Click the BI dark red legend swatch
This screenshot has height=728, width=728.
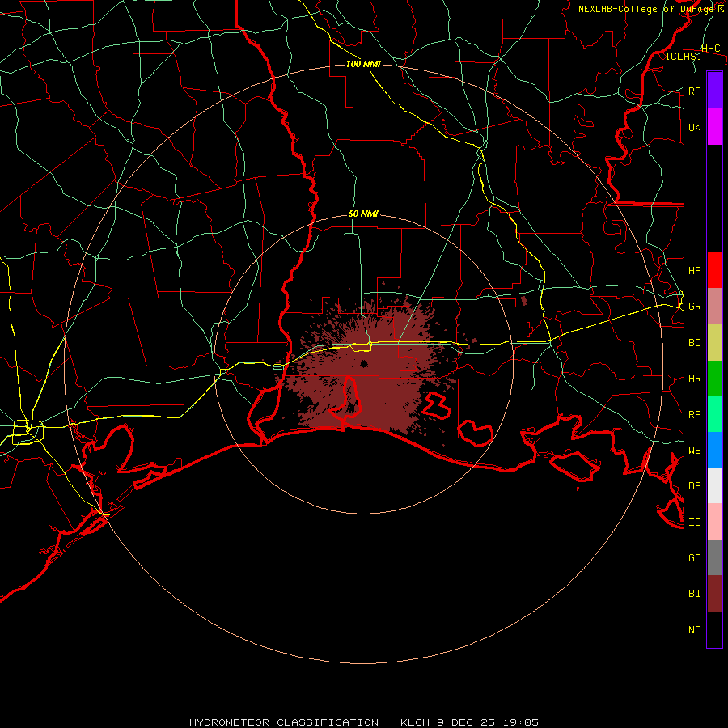tap(714, 594)
